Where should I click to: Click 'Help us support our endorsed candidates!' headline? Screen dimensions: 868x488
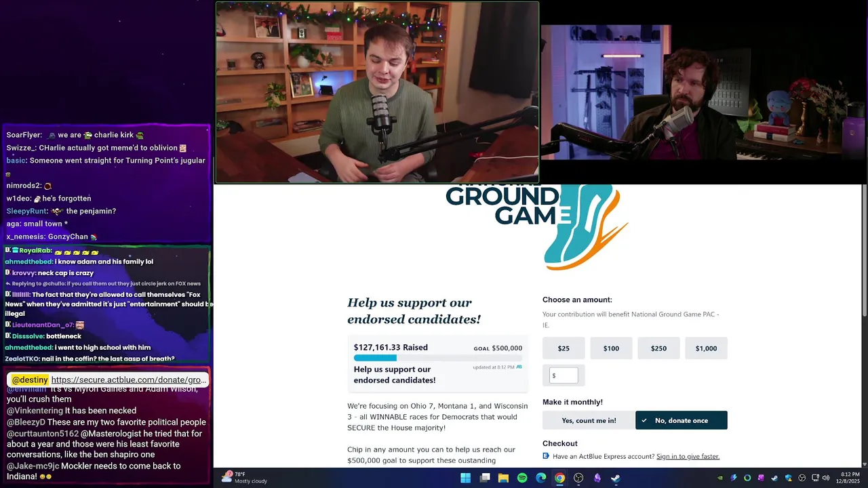point(414,311)
